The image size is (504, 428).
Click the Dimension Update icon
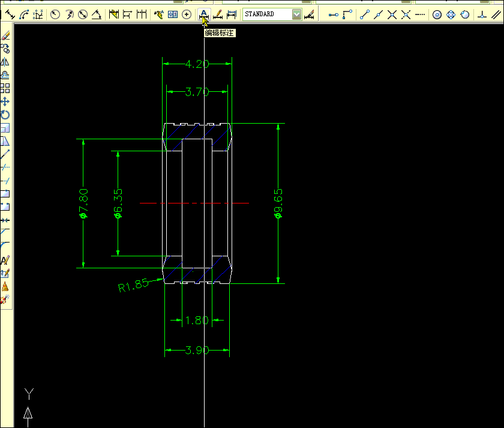pyautogui.click(x=232, y=14)
